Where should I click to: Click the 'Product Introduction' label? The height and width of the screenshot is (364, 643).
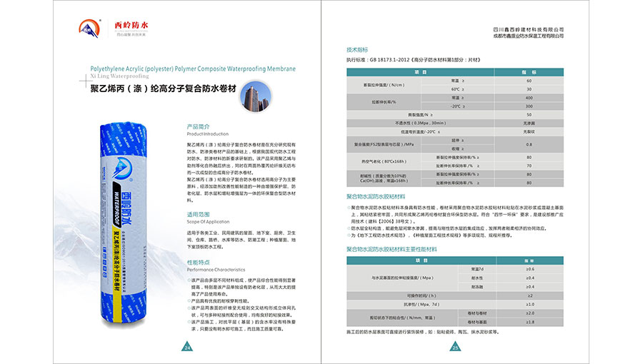click(207, 134)
